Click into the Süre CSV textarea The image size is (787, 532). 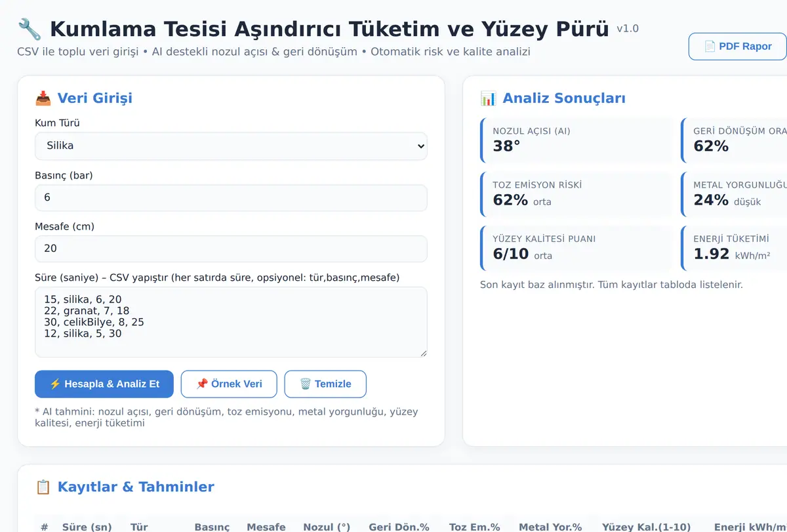[x=231, y=322]
